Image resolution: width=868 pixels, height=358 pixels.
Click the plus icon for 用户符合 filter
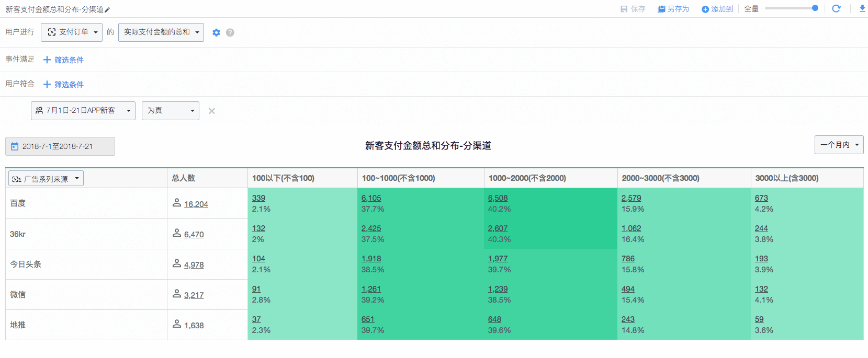(x=47, y=84)
